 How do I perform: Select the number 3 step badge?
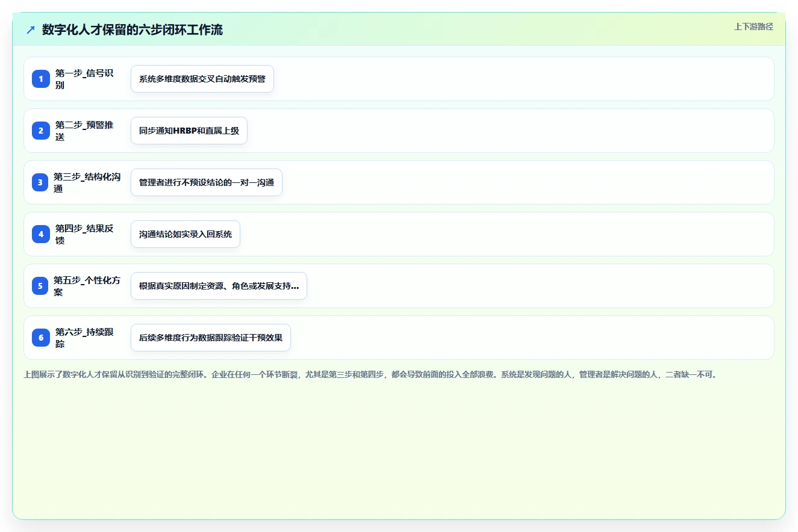[x=40, y=182]
